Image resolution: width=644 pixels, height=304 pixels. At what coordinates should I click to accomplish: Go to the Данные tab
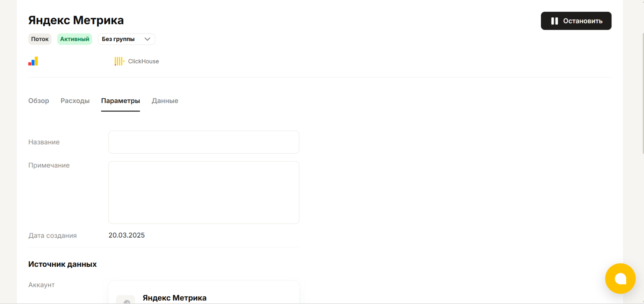coord(165,101)
